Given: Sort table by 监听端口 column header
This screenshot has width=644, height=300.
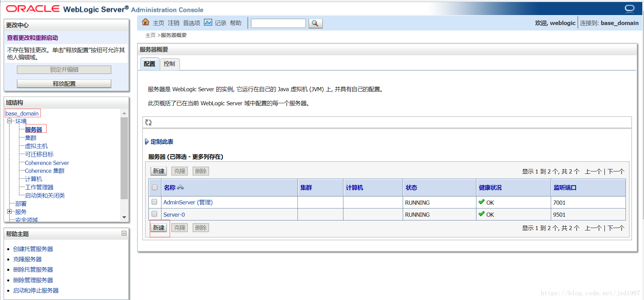Looking at the screenshot, I should tap(565, 188).
